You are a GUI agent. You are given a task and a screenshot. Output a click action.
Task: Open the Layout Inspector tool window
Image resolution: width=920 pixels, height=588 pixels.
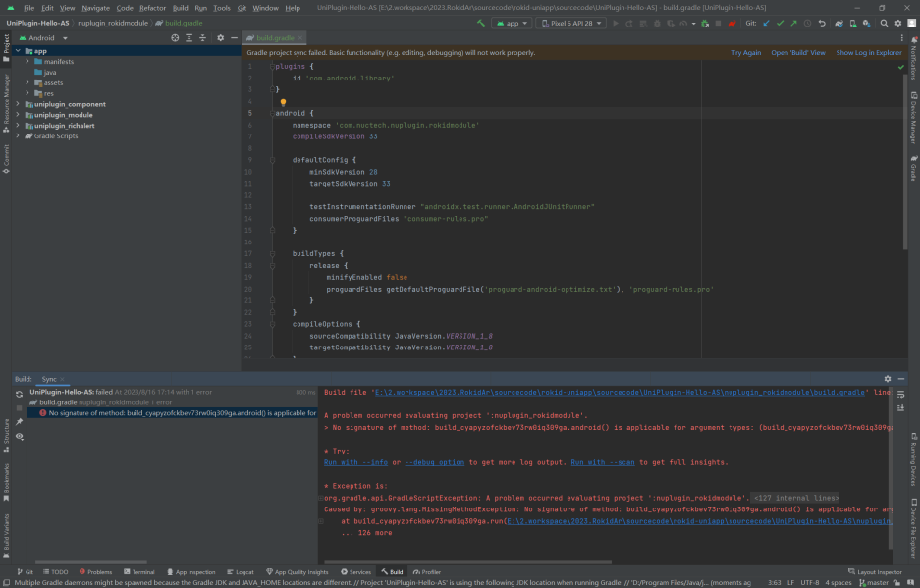click(x=875, y=572)
